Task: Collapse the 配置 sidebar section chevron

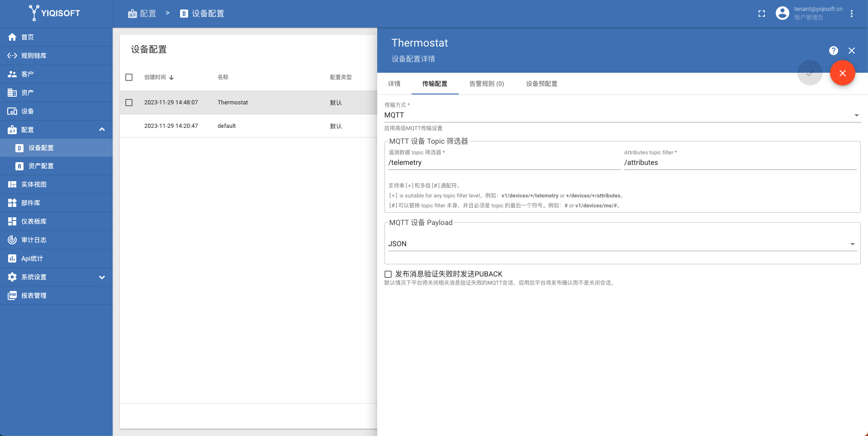Action: [x=102, y=130]
